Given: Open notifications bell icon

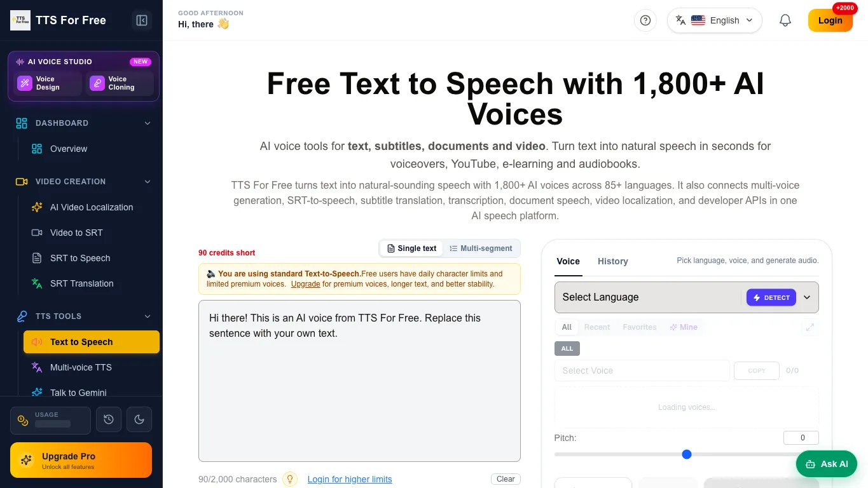Looking at the screenshot, I should (785, 20).
